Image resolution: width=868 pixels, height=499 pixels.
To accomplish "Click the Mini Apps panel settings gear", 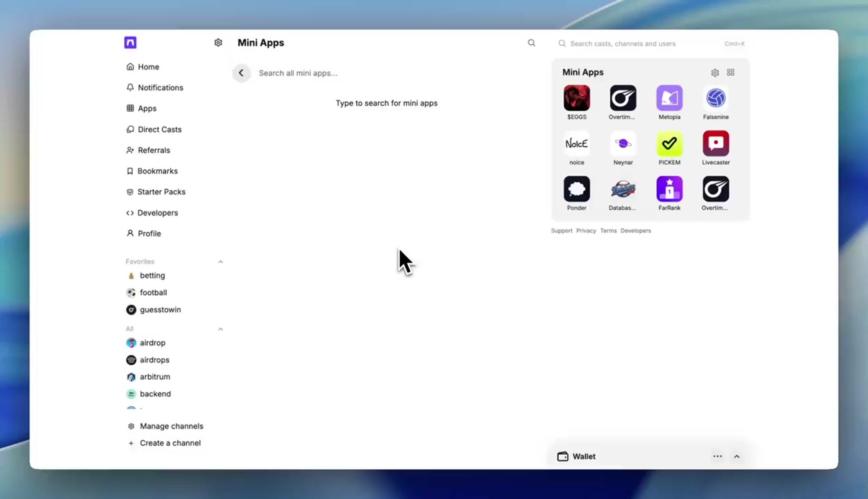I will pyautogui.click(x=715, y=73).
